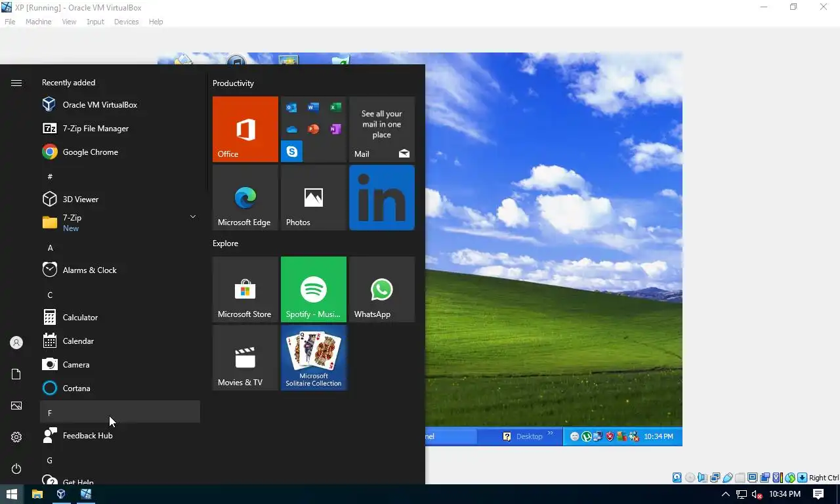840x504 pixels.
Task: Click the Office tile
Action: (x=245, y=129)
